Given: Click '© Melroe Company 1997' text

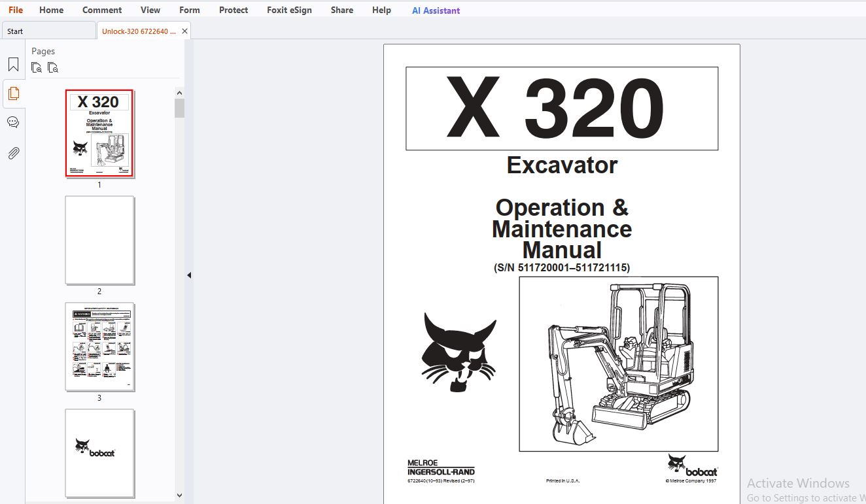Looking at the screenshot, I should pos(691,481).
